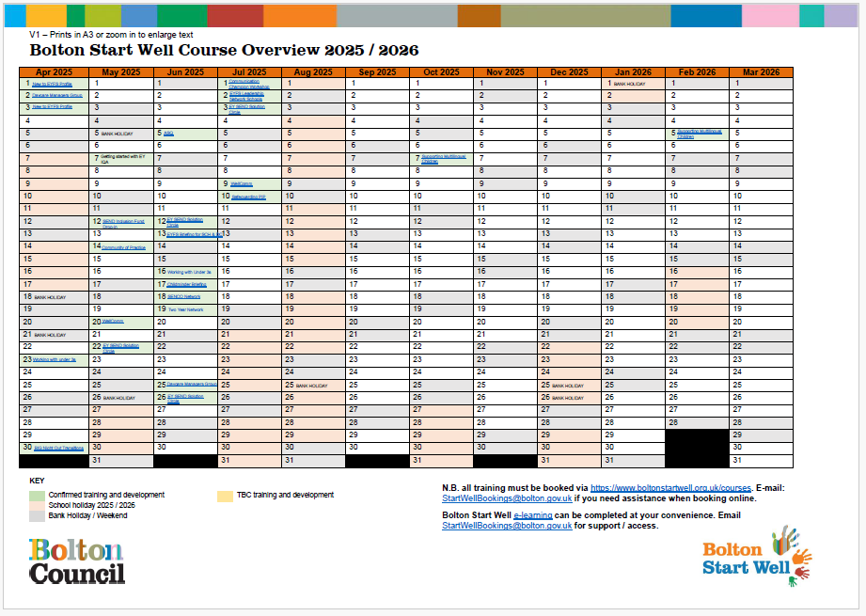This screenshot has height=616, width=866.
Task: Click the StartWellBookings email for support / access
Action: 507,526
